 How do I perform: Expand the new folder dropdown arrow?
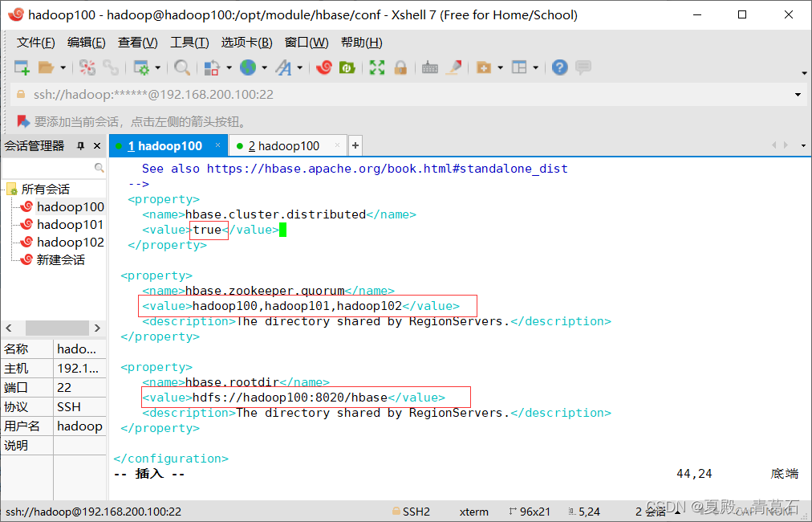[500, 68]
